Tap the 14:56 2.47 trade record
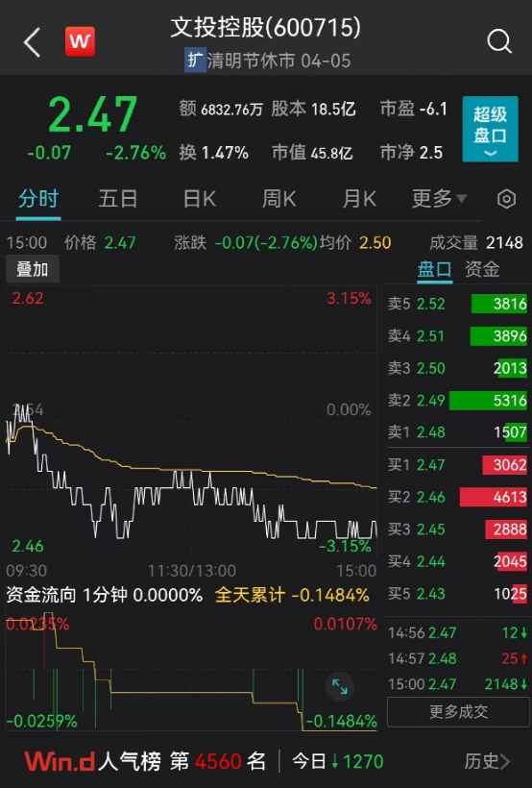The image size is (532, 788). pos(457,632)
